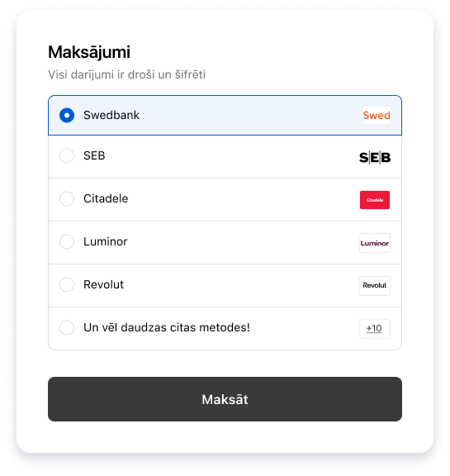Click the Revolut logo badge
Screen dimensions: 450x476
[375, 286]
